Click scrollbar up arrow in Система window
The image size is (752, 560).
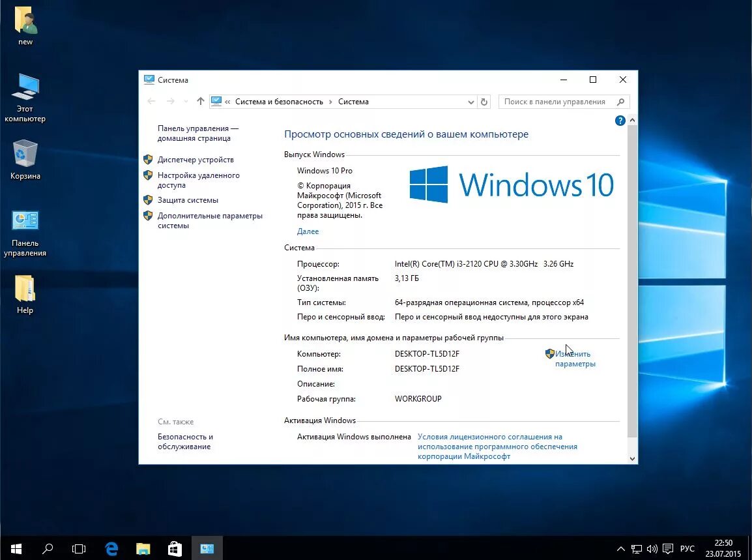(x=632, y=120)
